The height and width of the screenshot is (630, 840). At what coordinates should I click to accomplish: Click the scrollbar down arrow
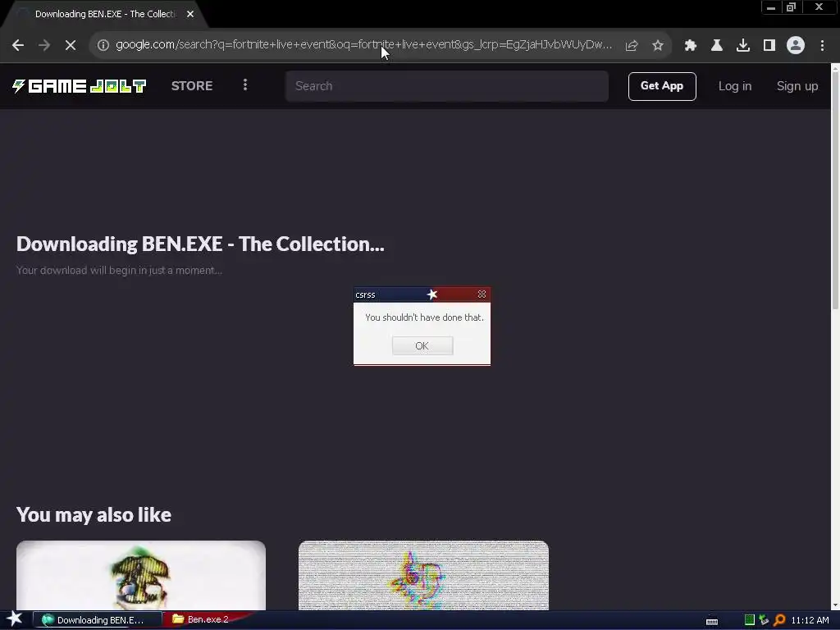(x=835, y=605)
